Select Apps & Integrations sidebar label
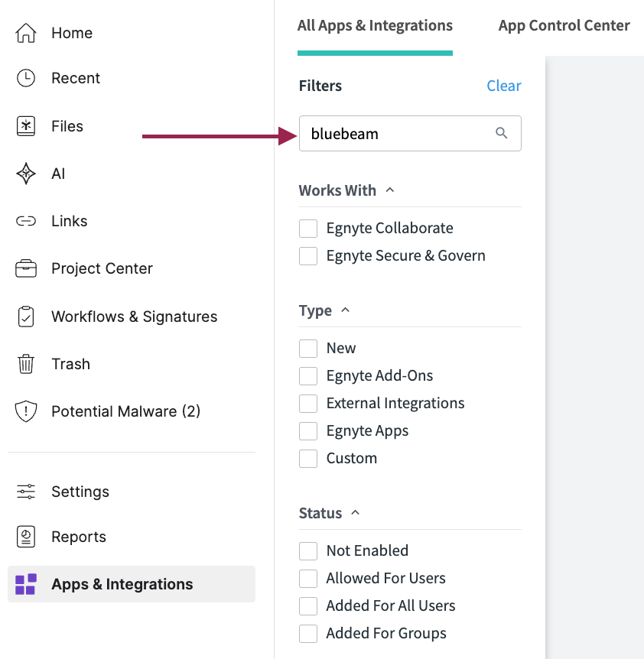 coord(122,584)
